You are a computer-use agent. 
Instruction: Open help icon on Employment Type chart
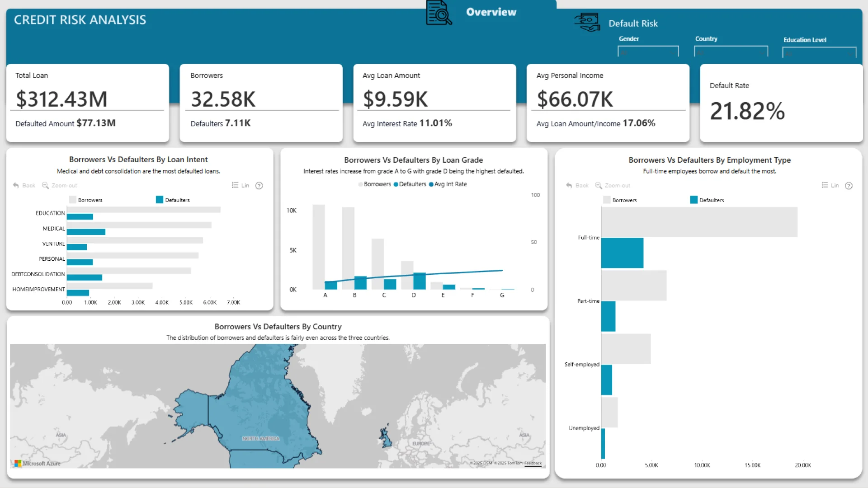click(x=849, y=185)
